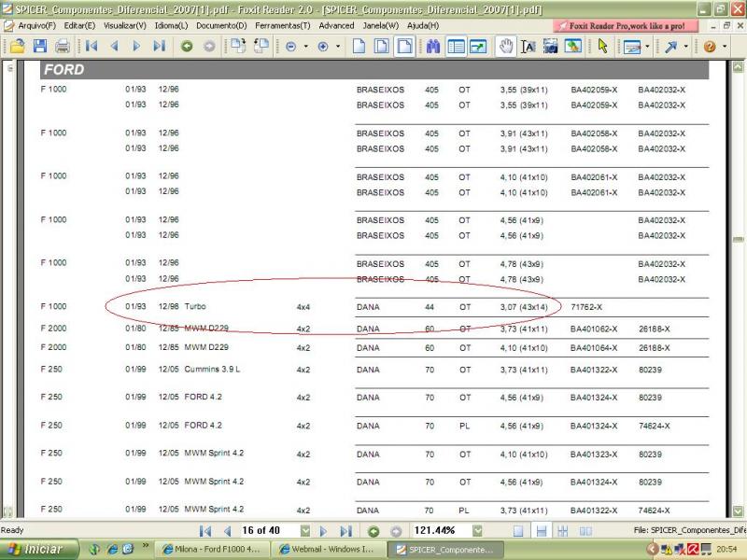
Task: Zoom in with the plus magnifier
Action: (323, 46)
